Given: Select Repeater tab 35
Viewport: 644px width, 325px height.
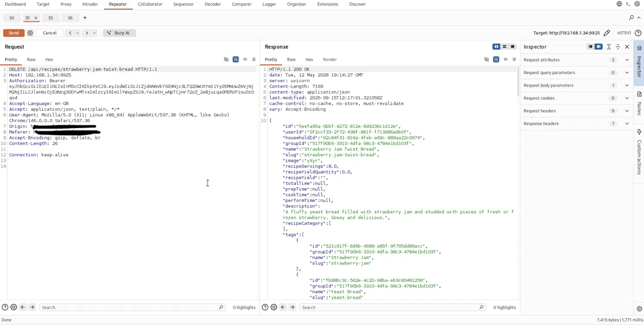Looking at the screenshot, I should click(50, 18).
